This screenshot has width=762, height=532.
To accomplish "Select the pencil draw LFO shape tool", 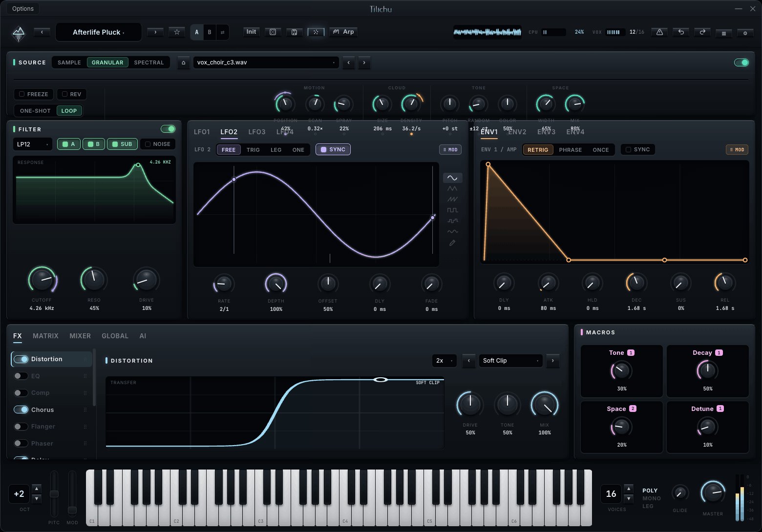I will tap(452, 243).
